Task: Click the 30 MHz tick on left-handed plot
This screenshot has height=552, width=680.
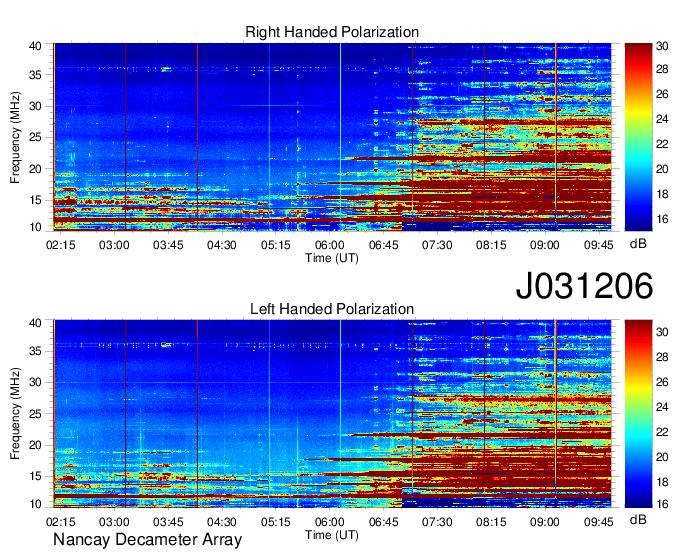Action: (x=35, y=382)
